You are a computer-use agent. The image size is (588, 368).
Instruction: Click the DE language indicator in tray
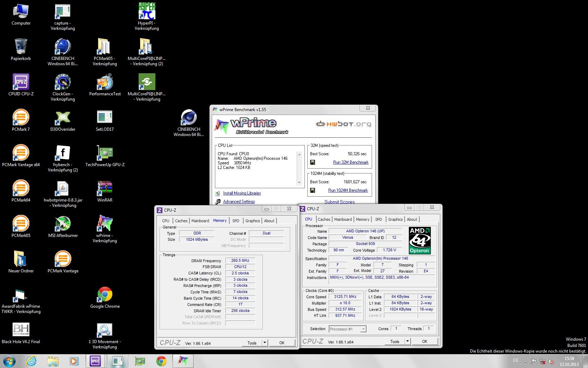[x=516, y=360]
